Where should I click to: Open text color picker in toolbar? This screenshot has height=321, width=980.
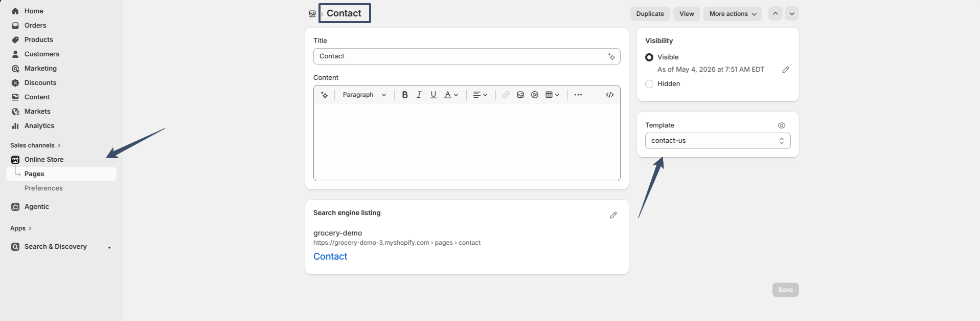point(451,95)
